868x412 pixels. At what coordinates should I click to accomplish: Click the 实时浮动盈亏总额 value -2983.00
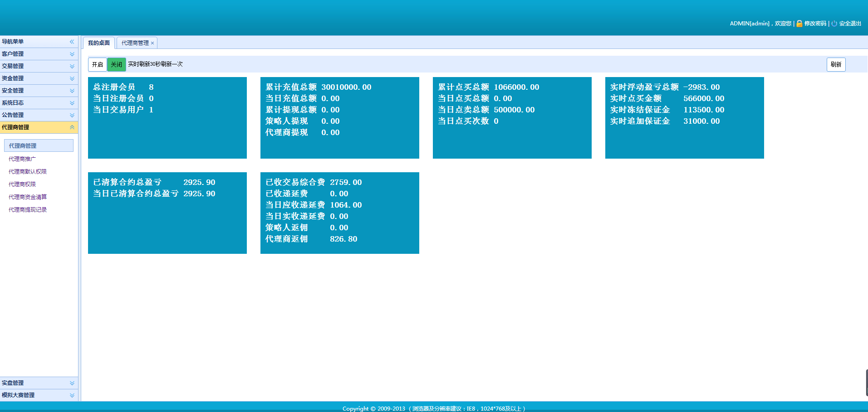701,87
